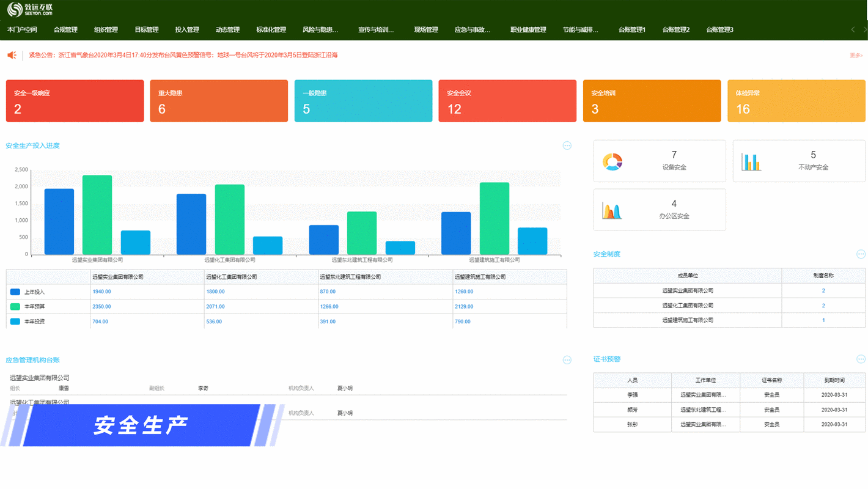
Task: Select the 李强 row in 证书预警 table
Action: (x=632, y=395)
